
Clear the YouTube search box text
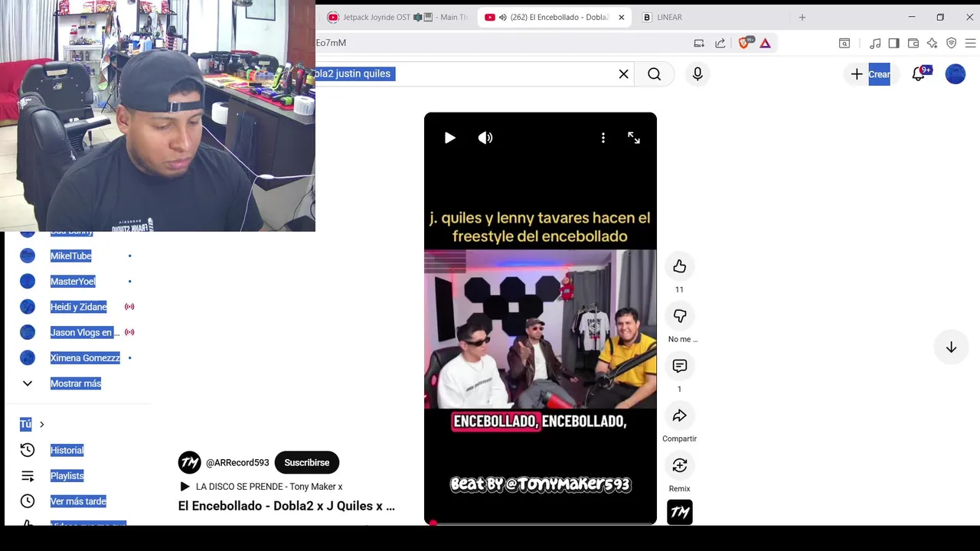click(623, 74)
